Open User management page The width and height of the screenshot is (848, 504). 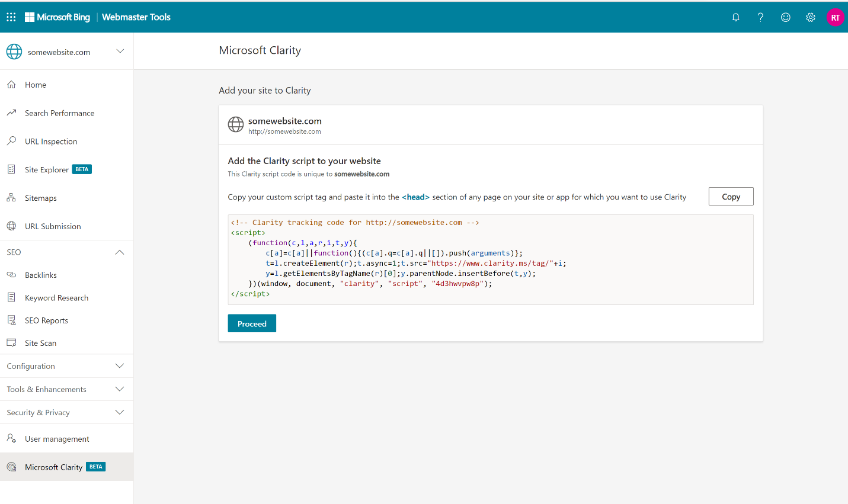pos(66,439)
